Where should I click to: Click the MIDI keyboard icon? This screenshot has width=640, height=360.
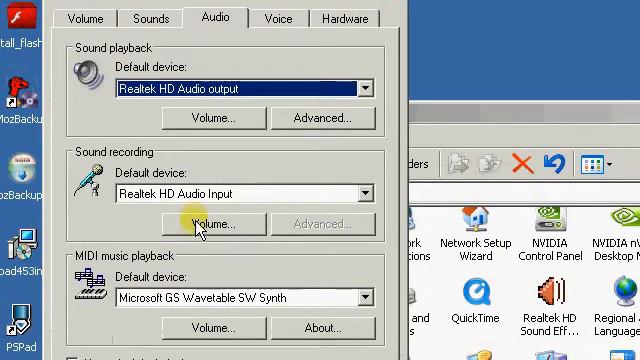pos(91,284)
